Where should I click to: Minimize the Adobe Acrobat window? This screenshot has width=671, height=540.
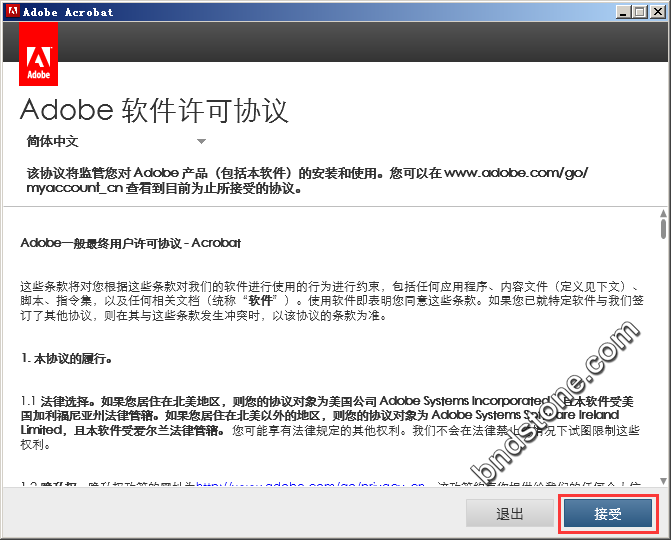[x=623, y=12]
